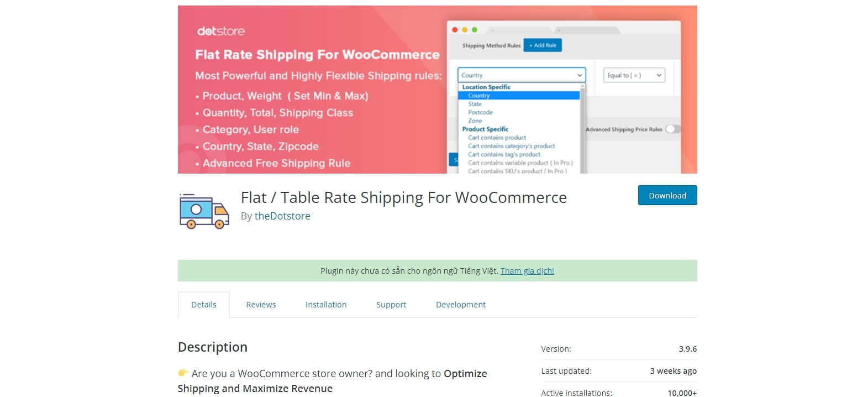
Task: Select 'Cart contains product' in the list
Action: (497, 138)
